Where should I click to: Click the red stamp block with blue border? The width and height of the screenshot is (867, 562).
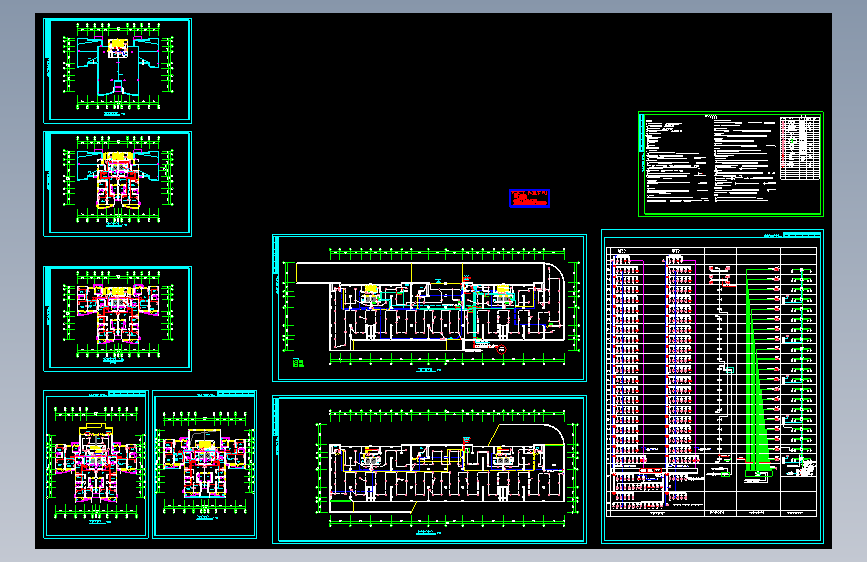pyautogui.click(x=529, y=198)
